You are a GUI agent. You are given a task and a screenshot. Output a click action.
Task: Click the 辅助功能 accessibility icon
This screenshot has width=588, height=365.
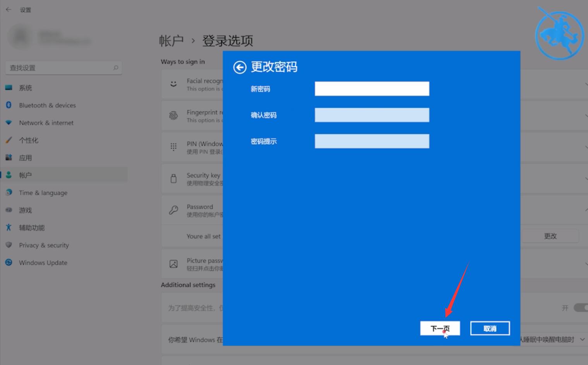9,227
